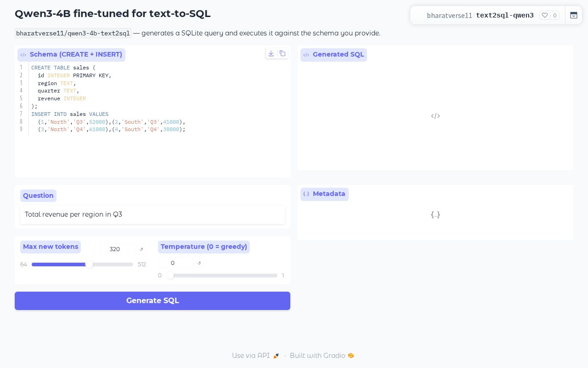Click the INSERT INTO sales VALUES line
This screenshot has height=368, width=588.
70,114
